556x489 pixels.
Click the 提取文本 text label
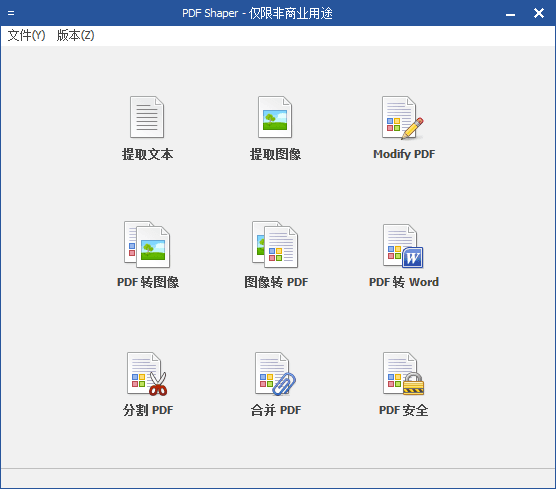148,154
